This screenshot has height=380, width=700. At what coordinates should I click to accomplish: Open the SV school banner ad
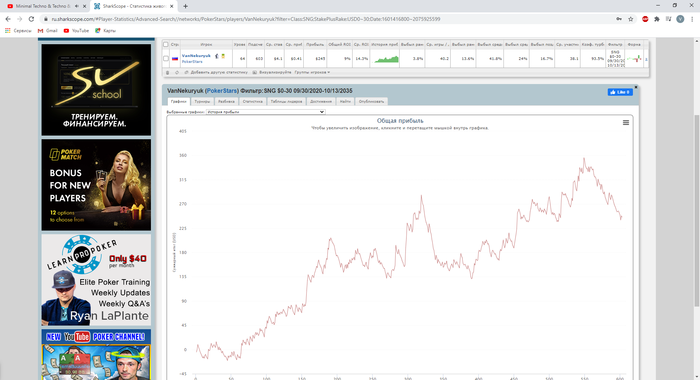point(96,90)
